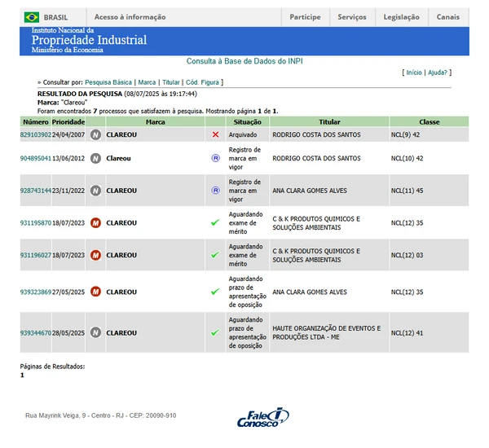Click the Situação column header
Screen dimensions: 489x448
247,122
